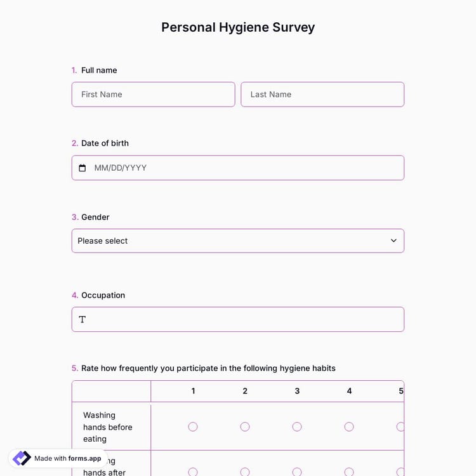Expand the Gender dropdown chevron
The height and width of the screenshot is (476, 476).
click(393, 241)
